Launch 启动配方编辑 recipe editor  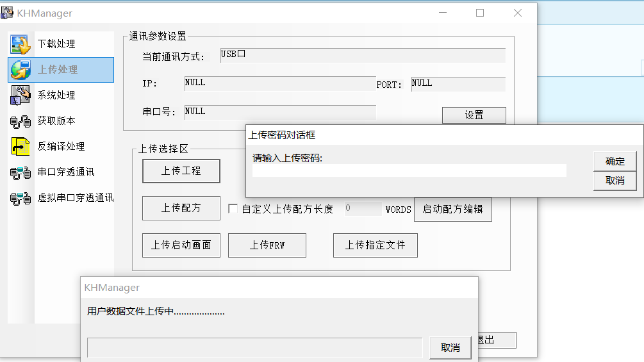[452, 210]
